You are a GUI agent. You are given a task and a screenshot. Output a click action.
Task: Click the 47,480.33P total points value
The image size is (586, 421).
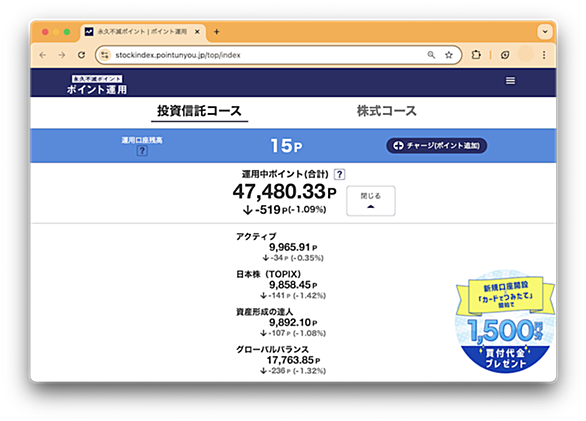(x=284, y=191)
